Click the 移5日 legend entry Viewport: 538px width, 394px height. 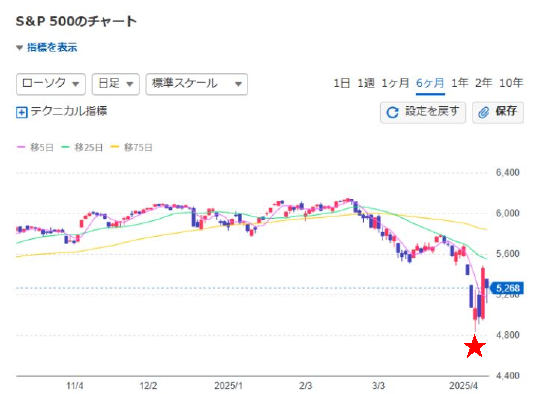[35, 148]
